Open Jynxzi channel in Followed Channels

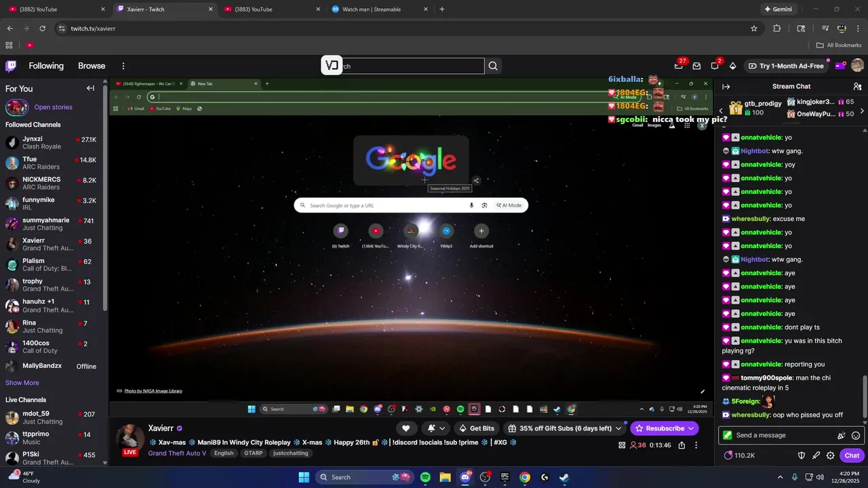(52, 142)
